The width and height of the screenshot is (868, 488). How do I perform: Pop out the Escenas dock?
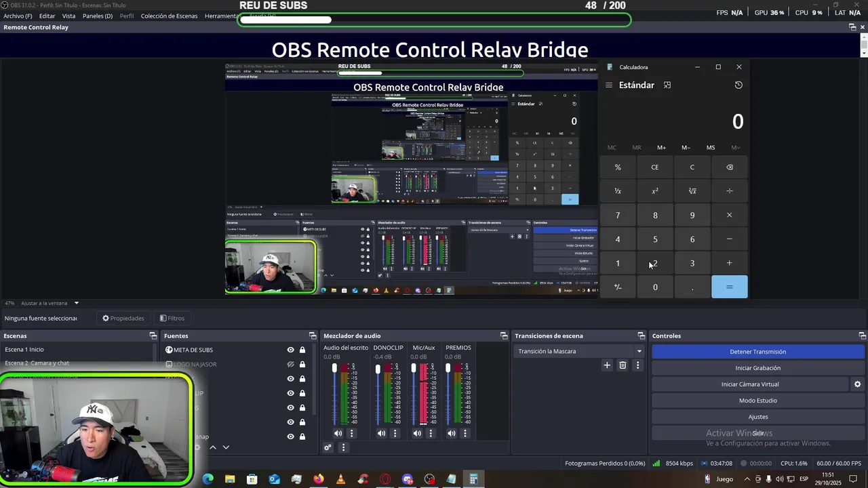[x=153, y=336]
